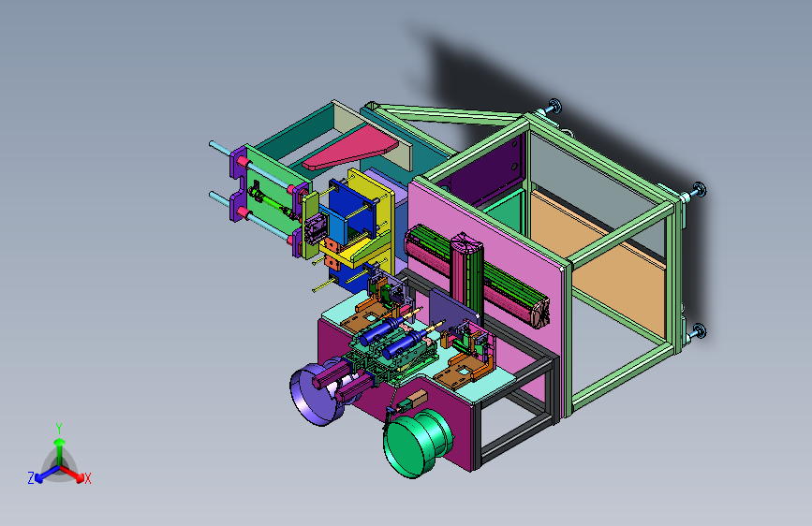Select the vertical linear actuator column
This screenshot has height=526, width=812.
tap(467, 277)
